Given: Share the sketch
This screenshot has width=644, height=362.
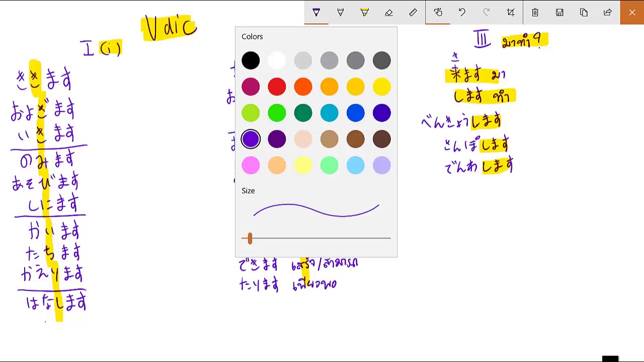Looking at the screenshot, I should (608, 12).
